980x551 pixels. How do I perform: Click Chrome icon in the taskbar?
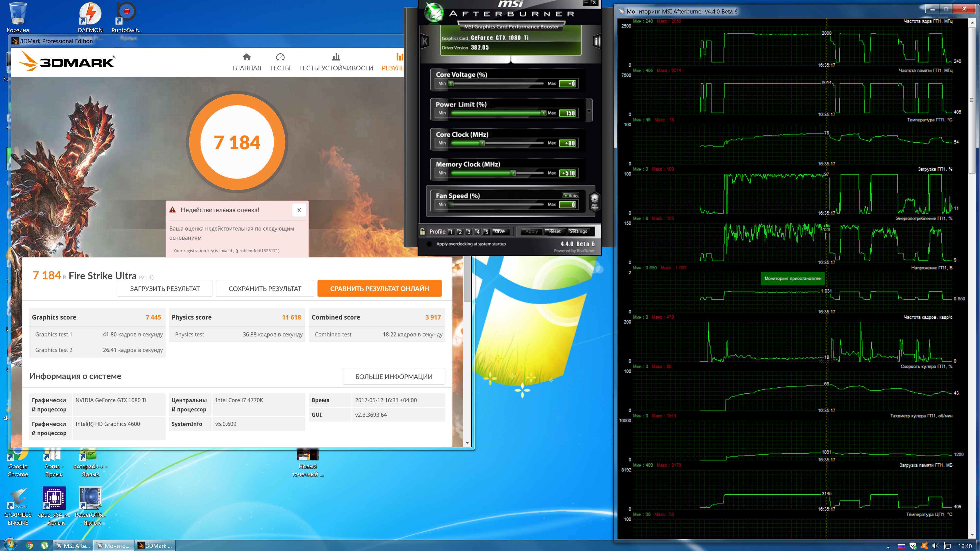click(x=29, y=546)
